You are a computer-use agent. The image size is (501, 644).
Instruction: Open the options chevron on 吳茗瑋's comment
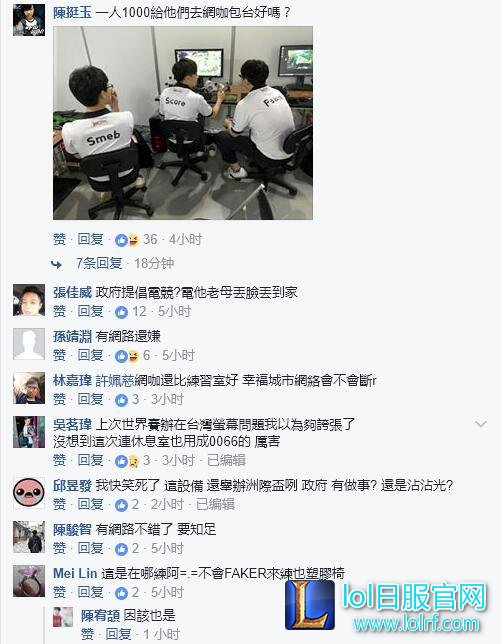tap(481, 424)
